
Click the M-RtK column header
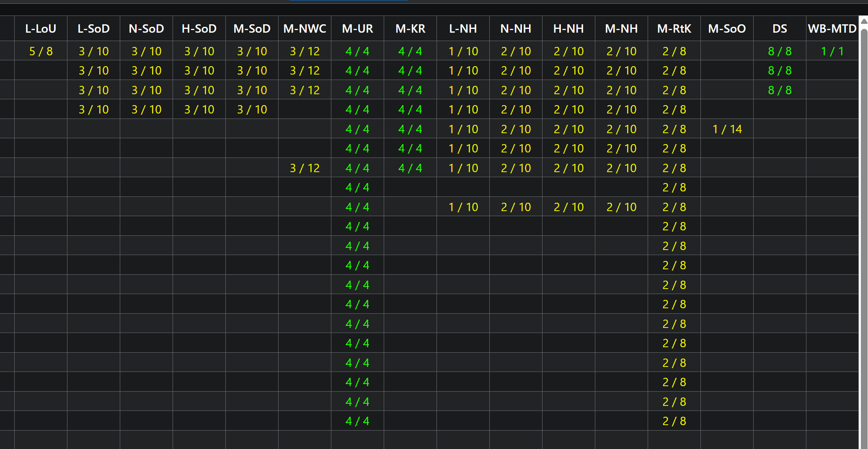click(674, 28)
